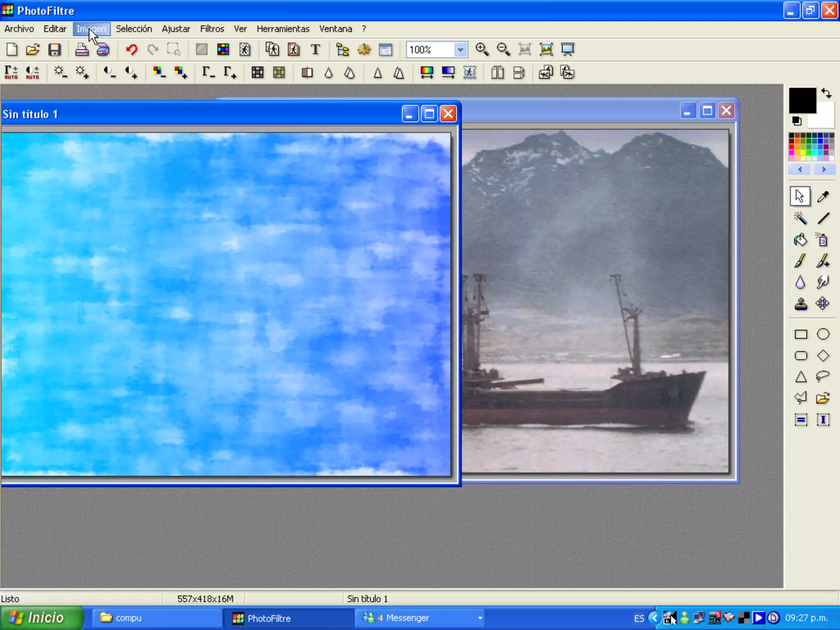This screenshot has width=840, height=630.
Task: Expand the Messenger taskbar group arrow
Action: coord(480,618)
